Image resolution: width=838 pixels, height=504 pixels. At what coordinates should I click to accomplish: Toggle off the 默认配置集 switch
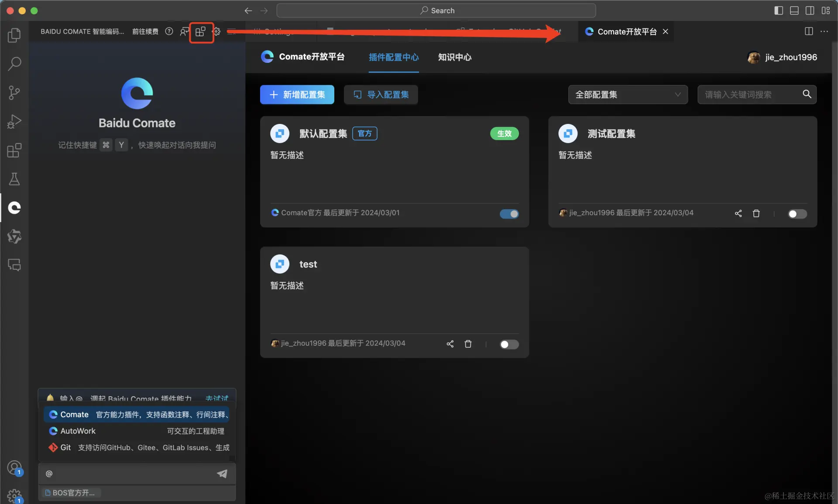pyautogui.click(x=509, y=214)
